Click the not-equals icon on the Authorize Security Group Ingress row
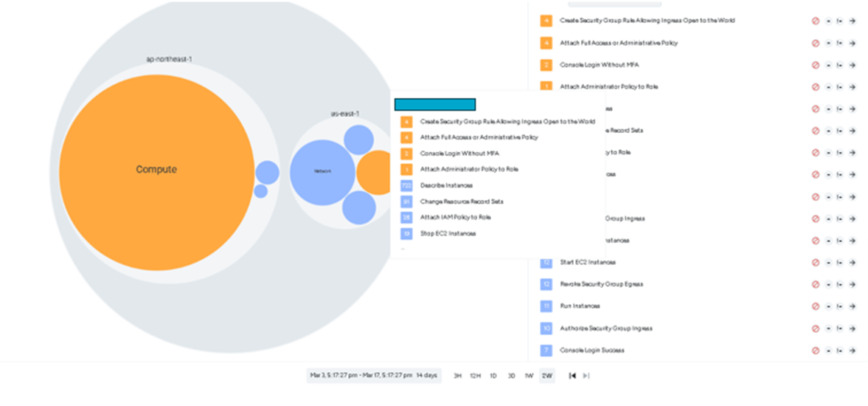 tap(840, 328)
